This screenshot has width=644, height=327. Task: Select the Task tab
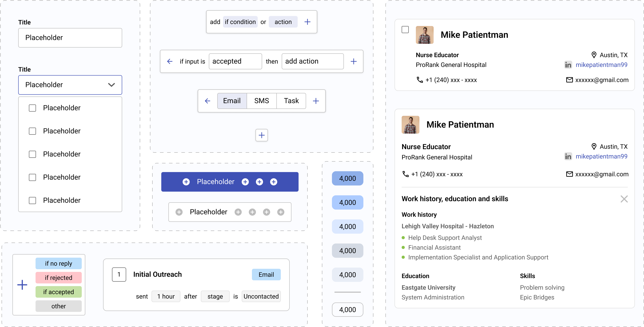[x=291, y=101]
